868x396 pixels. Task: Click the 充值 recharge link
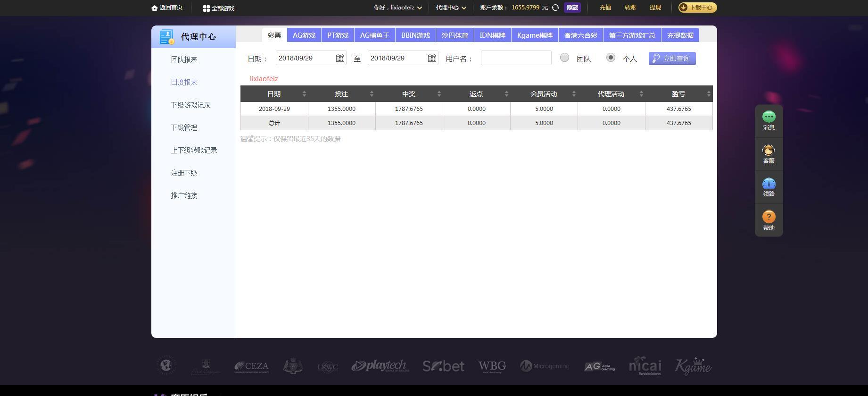pyautogui.click(x=605, y=8)
